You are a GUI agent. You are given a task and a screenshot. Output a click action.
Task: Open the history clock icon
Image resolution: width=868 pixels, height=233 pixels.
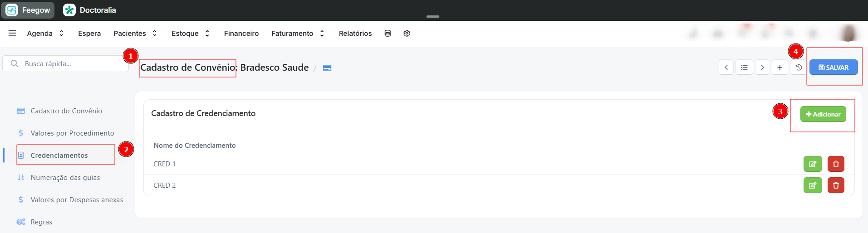tap(799, 68)
